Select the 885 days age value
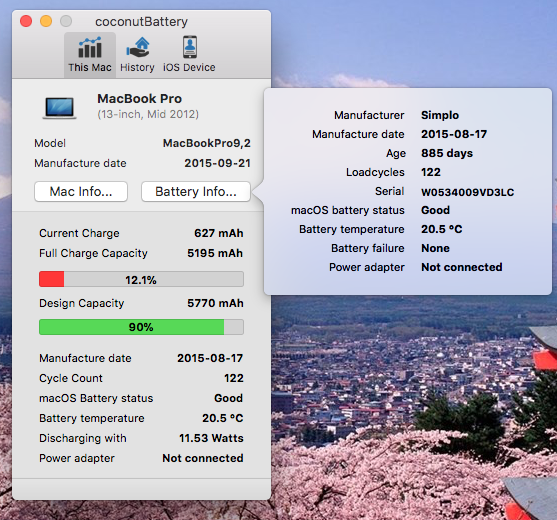Viewport: 557px width, 520px height. coord(447,153)
